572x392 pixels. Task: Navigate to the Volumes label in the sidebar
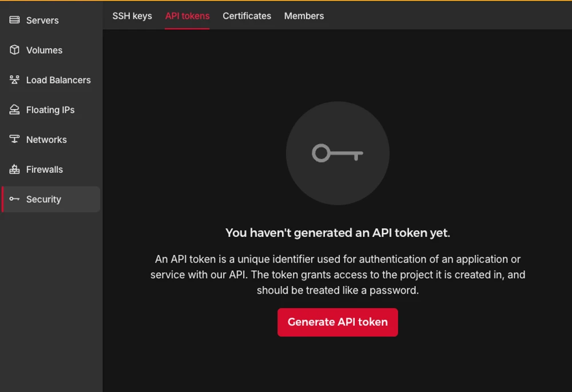44,50
